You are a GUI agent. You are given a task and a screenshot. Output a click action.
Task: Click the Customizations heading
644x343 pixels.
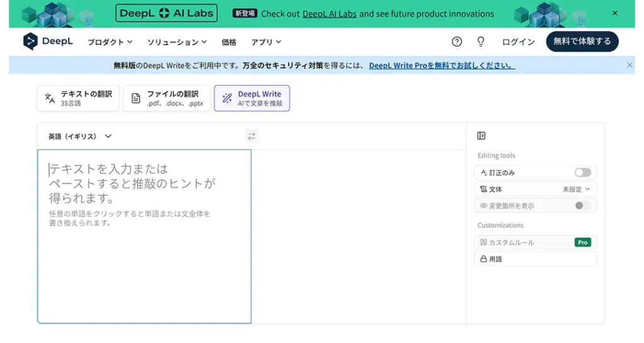pos(500,226)
